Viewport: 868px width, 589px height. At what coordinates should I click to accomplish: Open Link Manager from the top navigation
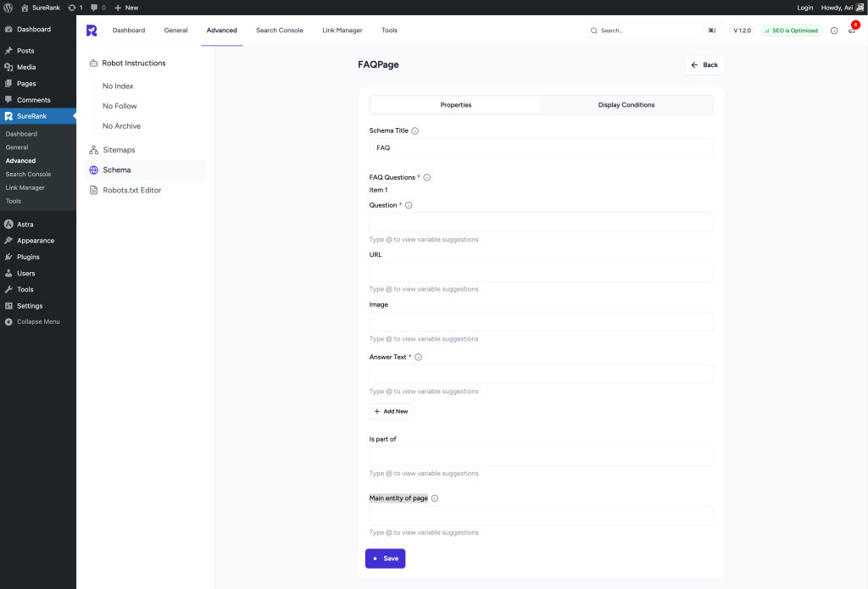[x=342, y=30]
